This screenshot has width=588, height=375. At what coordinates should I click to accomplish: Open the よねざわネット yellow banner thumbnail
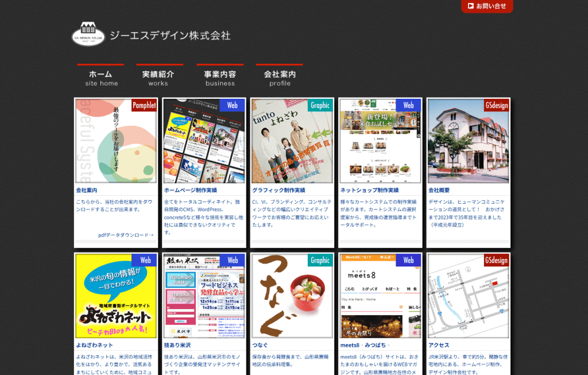(116, 296)
